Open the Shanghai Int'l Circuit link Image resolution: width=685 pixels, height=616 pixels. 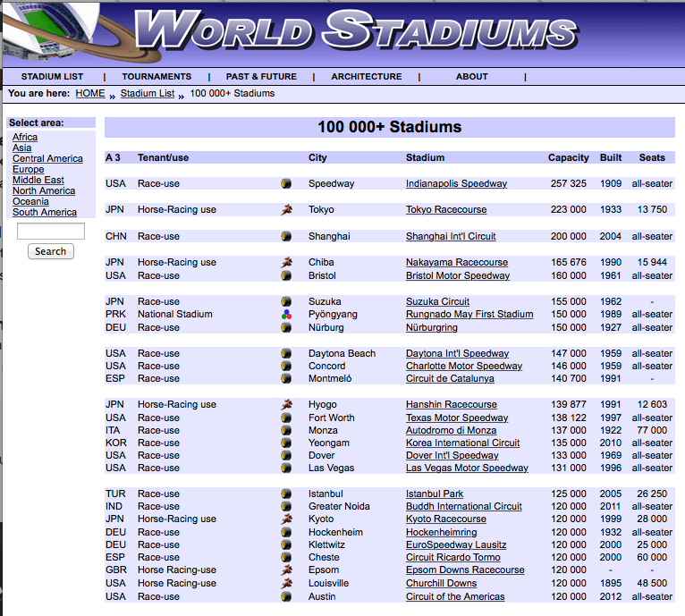pos(451,236)
